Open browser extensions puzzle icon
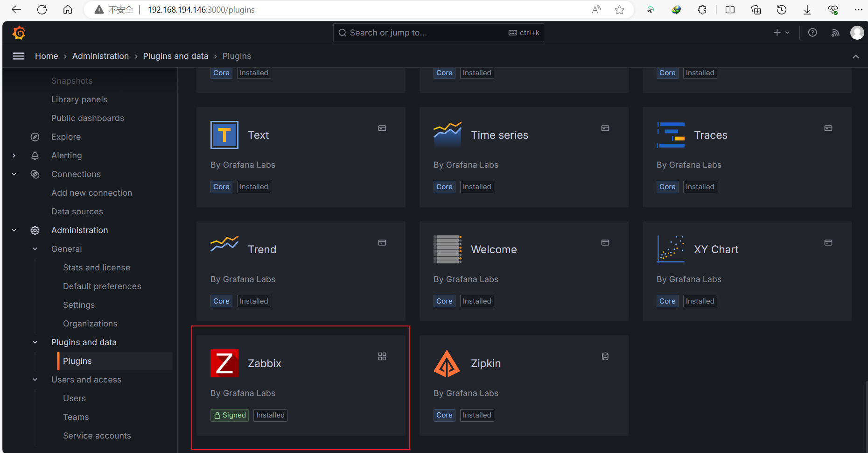The image size is (868, 453). [x=702, y=10]
